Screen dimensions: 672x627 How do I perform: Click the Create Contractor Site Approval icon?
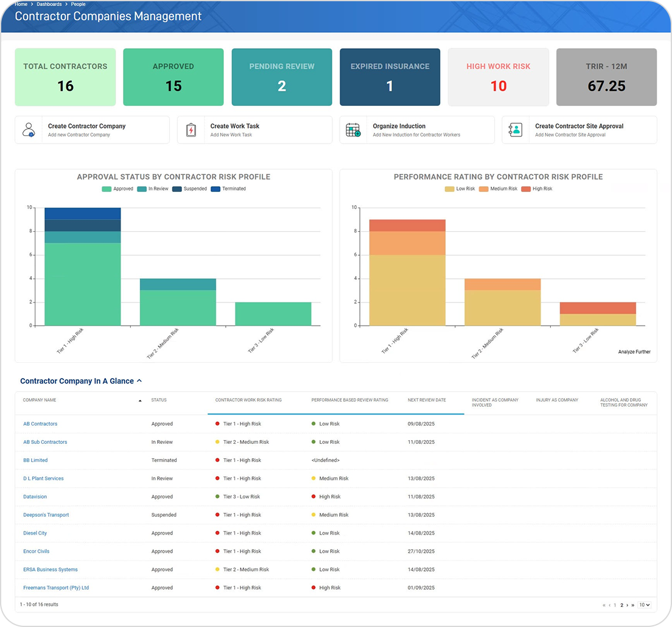[516, 130]
